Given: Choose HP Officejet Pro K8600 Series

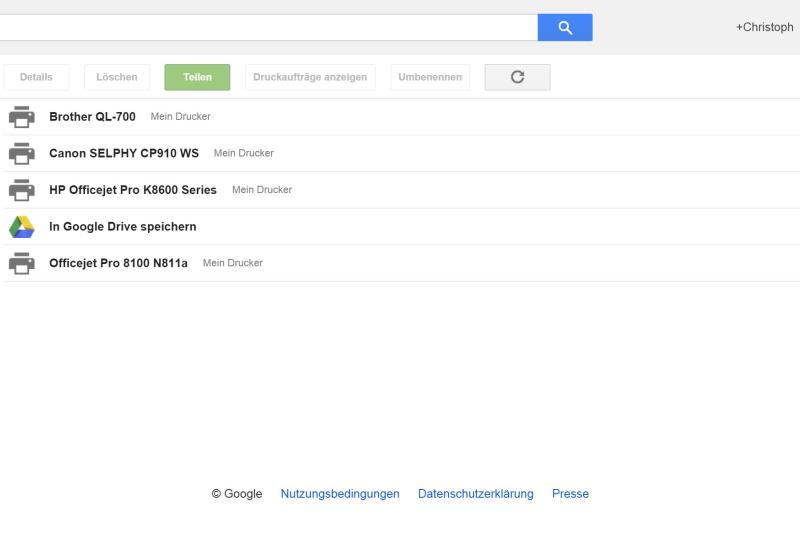Looking at the screenshot, I should pyautogui.click(x=133, y=190).
